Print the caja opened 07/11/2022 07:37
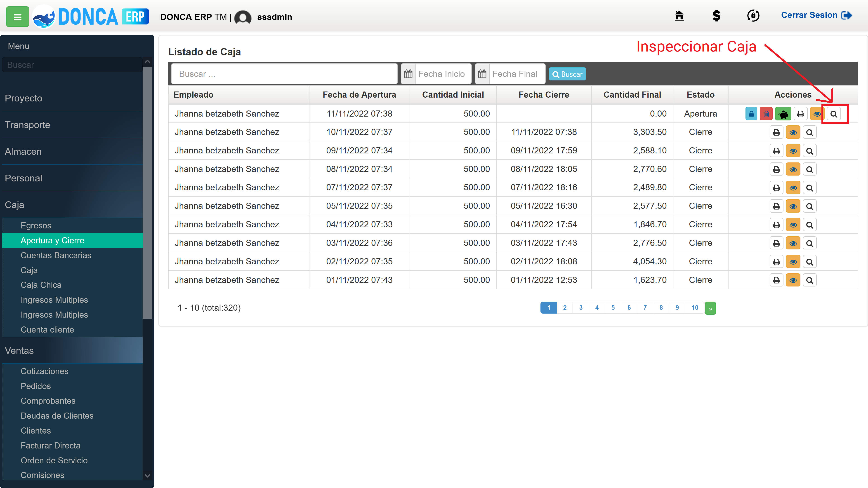 coord(776,188)
